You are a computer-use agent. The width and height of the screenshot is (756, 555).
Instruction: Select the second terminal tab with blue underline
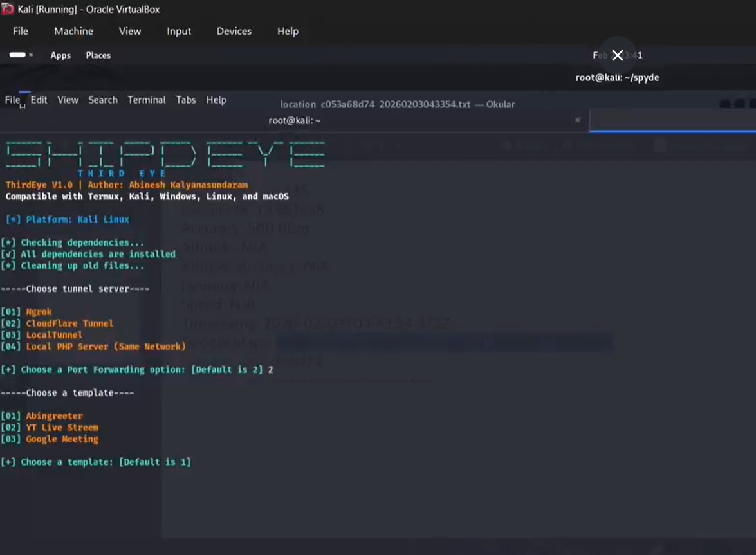point(672,120)
